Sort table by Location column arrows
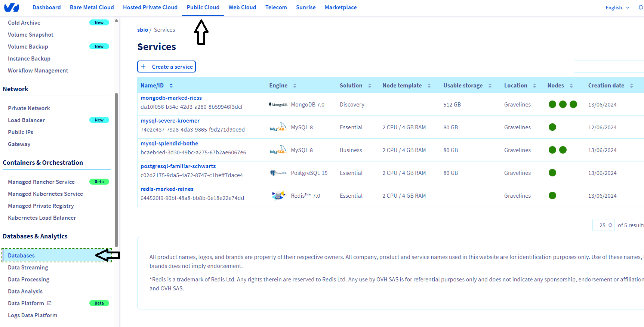Viewport: 644px width, 327px height. [x=534, y=86]
